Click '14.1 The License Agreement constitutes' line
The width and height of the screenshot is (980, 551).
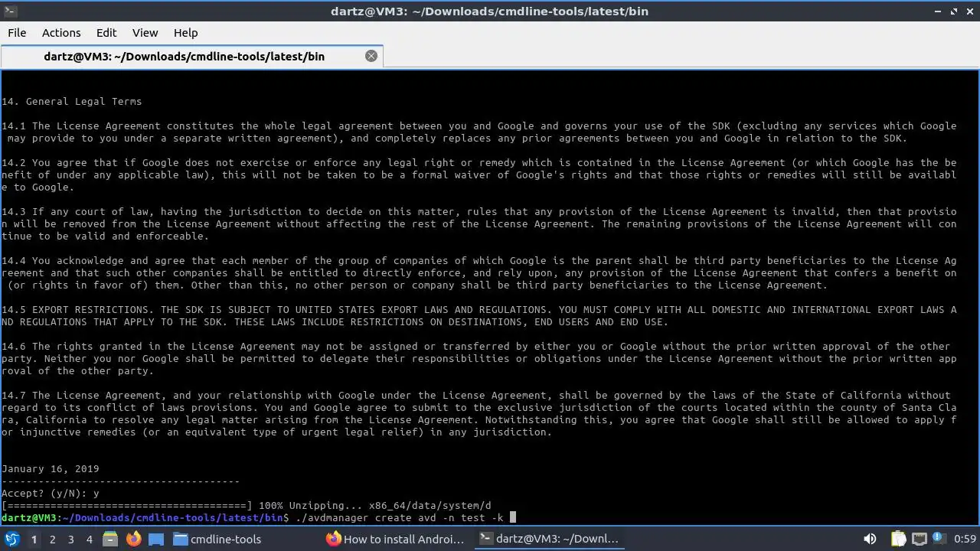tap(479, 126)
